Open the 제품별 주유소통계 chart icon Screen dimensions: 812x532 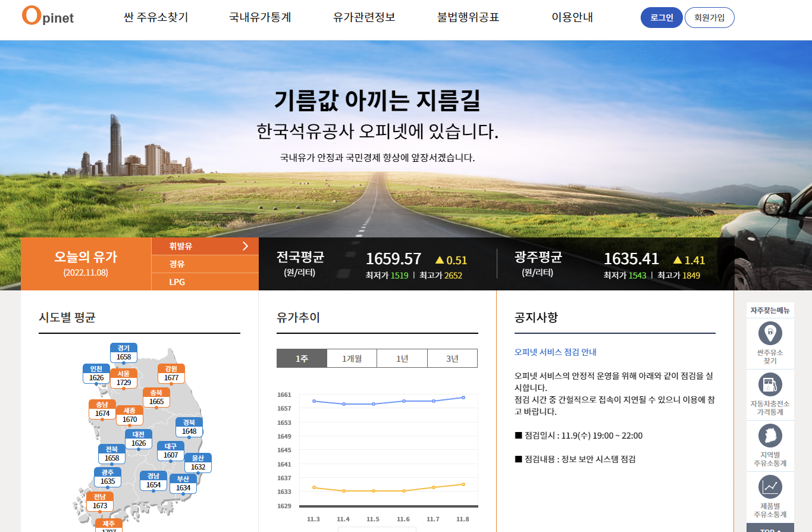(770, 487)
